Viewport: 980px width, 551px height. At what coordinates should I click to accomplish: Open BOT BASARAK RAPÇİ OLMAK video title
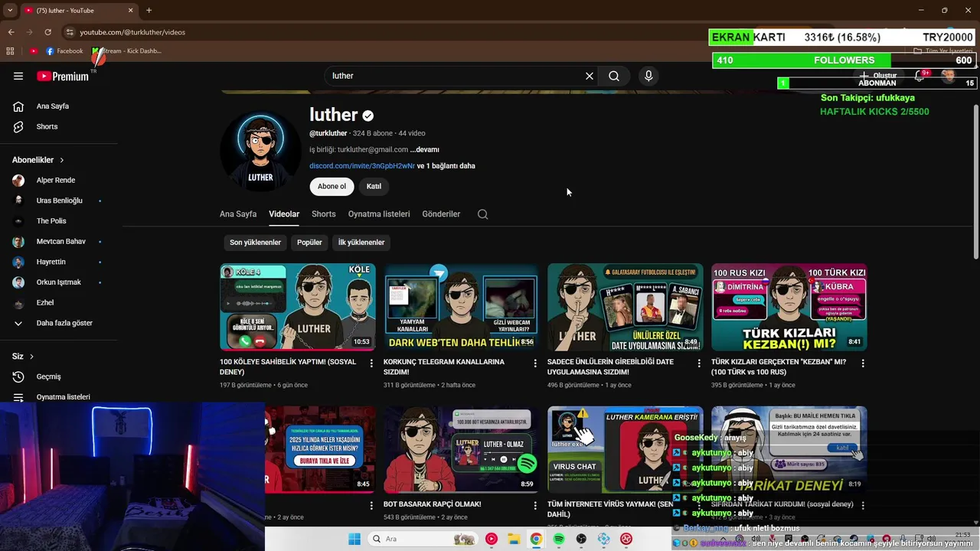click(x=432, y=504)
